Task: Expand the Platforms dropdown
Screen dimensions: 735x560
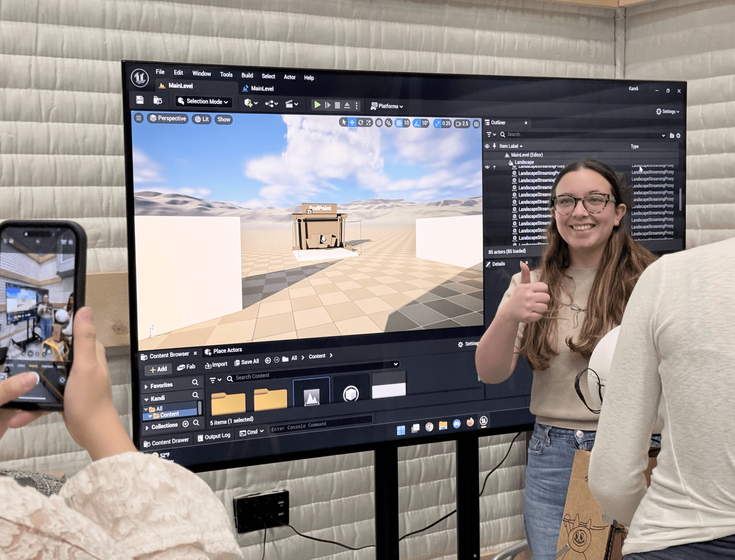Action: pyautogui.click(x=387, y=106)
